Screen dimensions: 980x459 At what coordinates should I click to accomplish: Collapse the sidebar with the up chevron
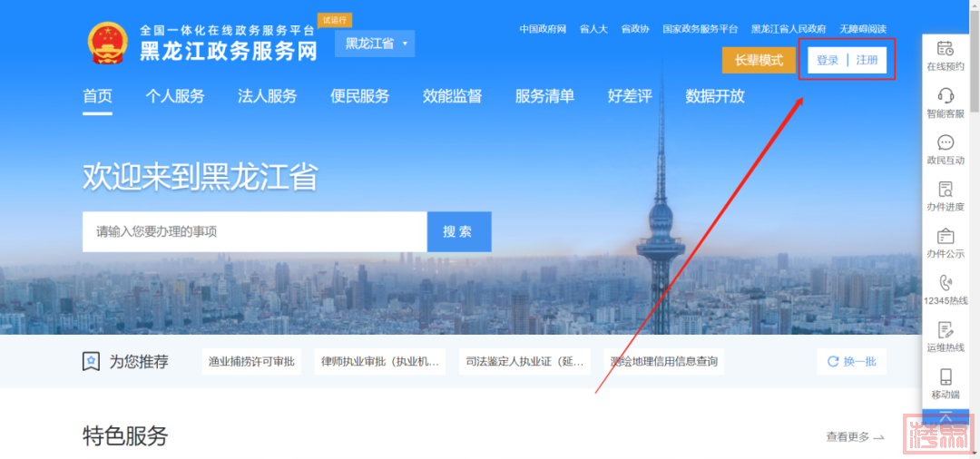point(946,417)
